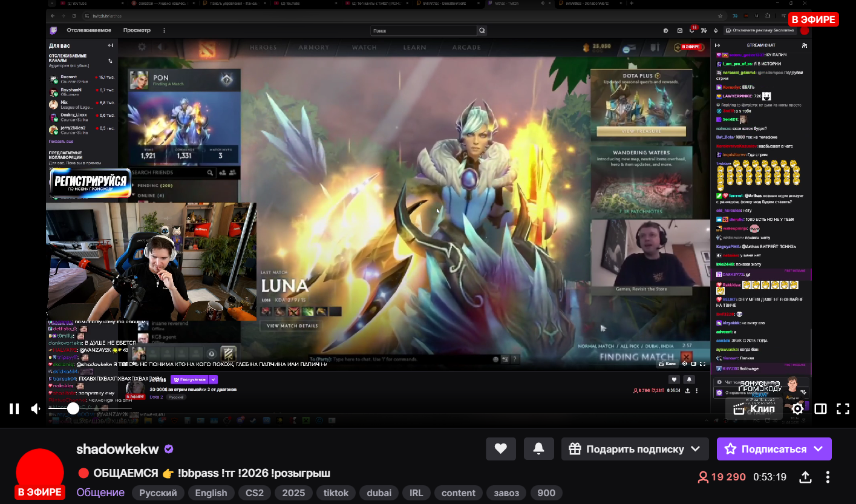Viewport: 856px width, 504px height.
Task: Toggle notifications with the bell button
Action: click(x=539, y=449)
